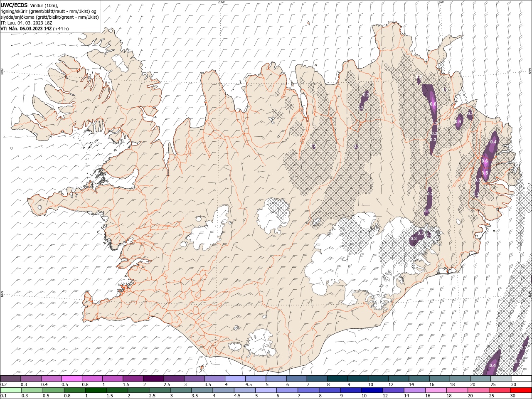Select pale green lower legend swatch for 0.1

[10, 390]
